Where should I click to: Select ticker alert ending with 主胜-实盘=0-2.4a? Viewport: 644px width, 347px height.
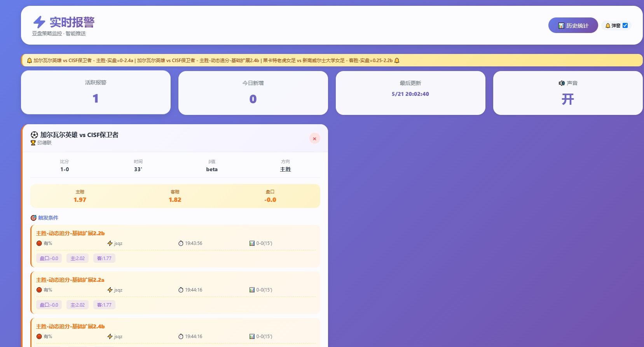click(x=83, y=61)
